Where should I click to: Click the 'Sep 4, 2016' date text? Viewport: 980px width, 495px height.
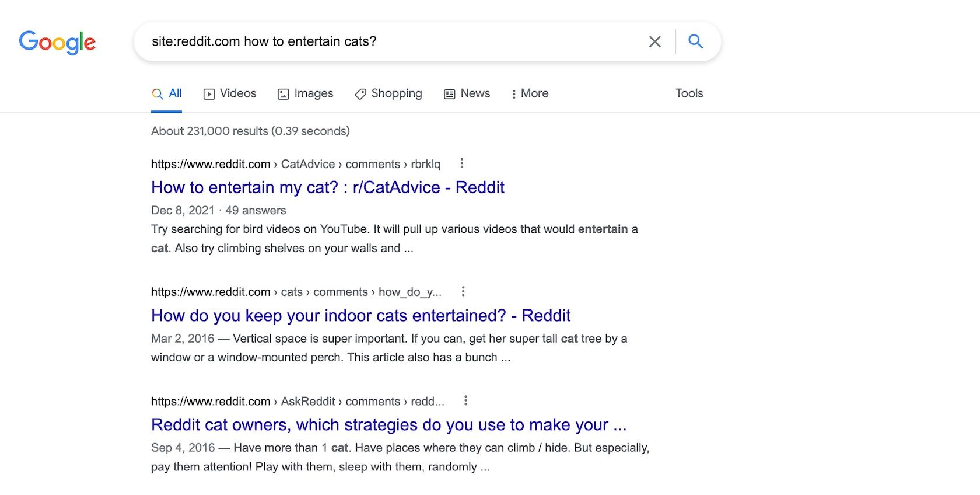(183, 448)
